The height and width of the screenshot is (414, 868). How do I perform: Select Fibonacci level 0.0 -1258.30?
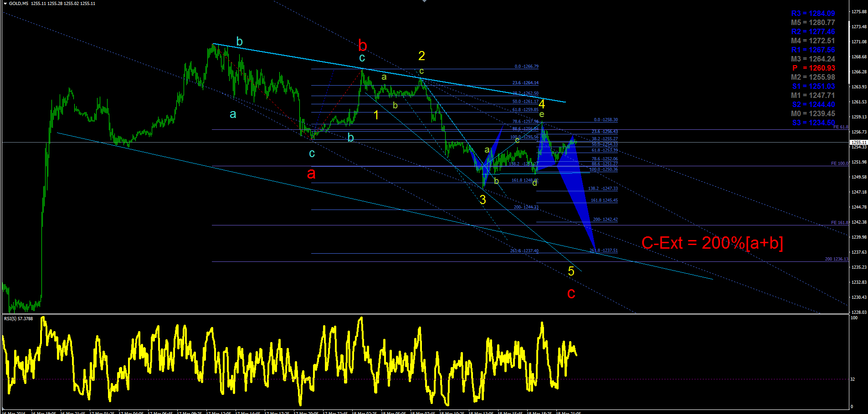click(606, 120)
